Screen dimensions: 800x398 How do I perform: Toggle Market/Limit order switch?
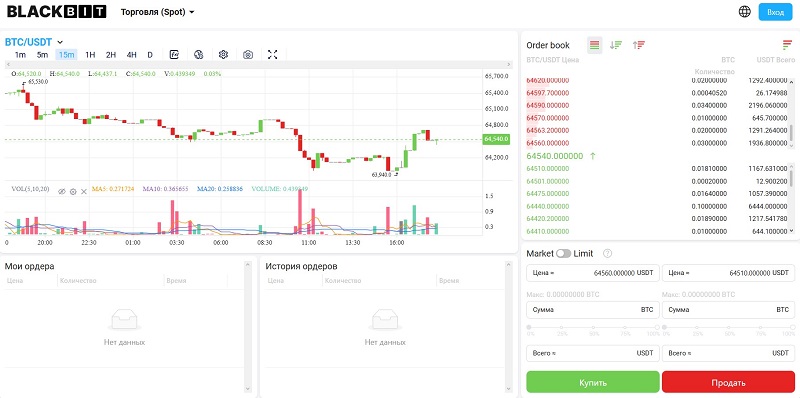563,254
